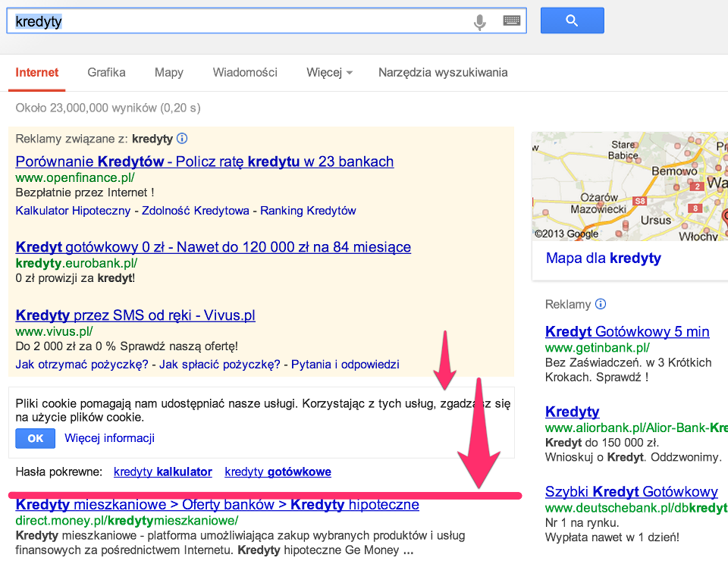
Task: Select the Internet tab
Action: click(36, 73)
